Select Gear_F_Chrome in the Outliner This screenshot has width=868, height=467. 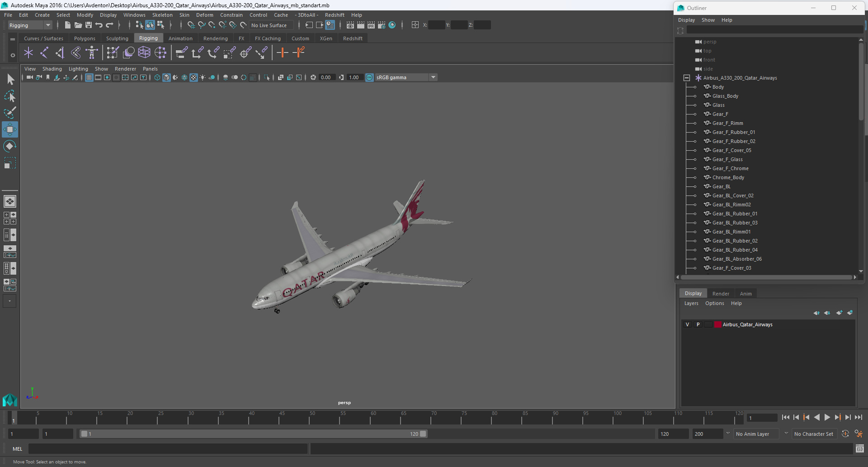click(730, 168)
